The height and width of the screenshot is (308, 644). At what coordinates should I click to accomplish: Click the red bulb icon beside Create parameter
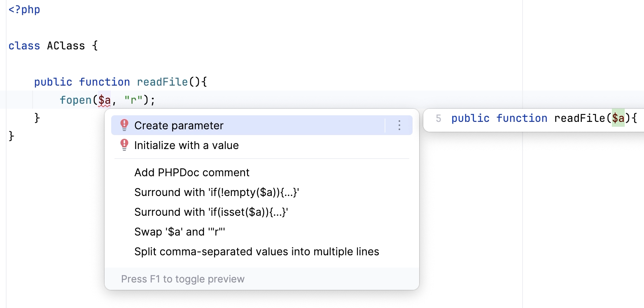124,125
